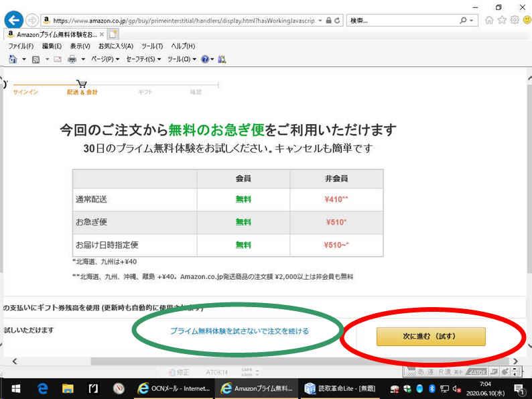Open the browser Home icon

(x=489, y=20)
